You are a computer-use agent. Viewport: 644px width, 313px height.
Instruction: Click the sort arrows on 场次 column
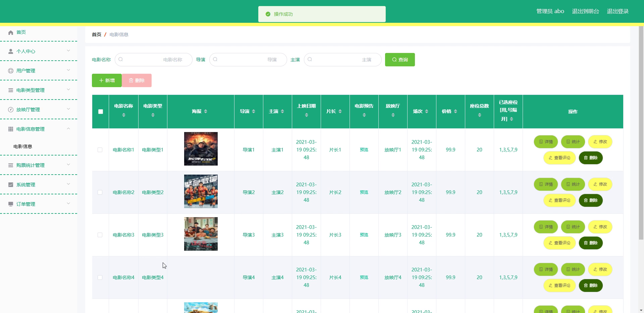click(x=427, y=112)
